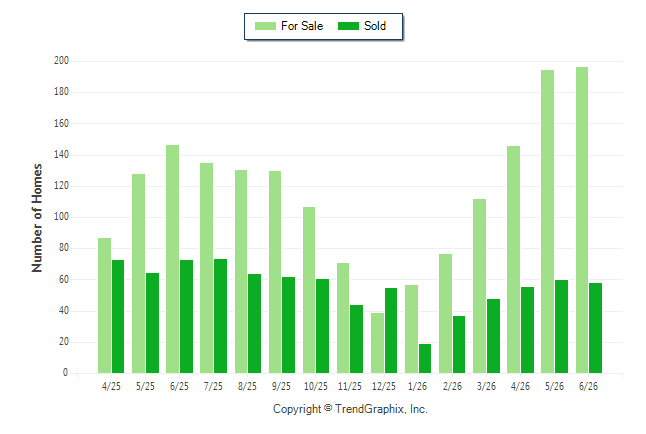Click the Number of Homes axis title
Screen dimensions: 646x434
pyautogui.click(x=37, y=218)
